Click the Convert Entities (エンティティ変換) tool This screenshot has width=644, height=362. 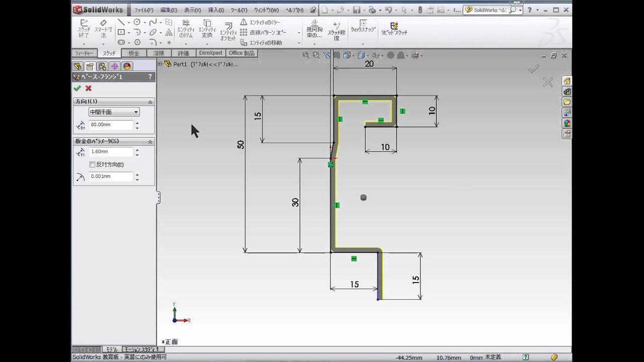pos(207,29)
